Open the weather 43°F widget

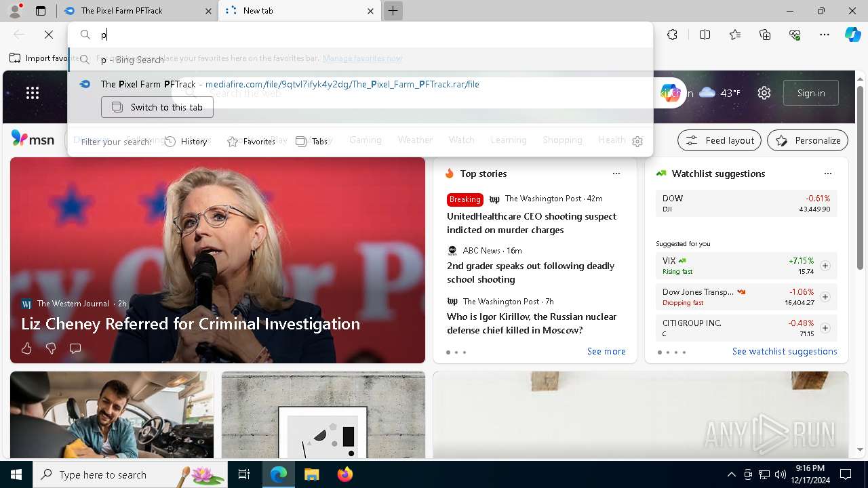coord(719,93)
